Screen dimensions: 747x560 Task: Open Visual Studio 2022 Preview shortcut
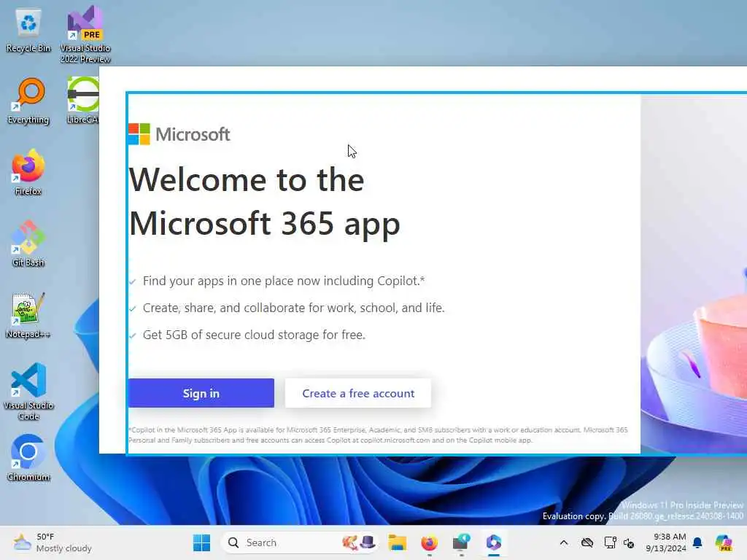[x=85, y=34]
